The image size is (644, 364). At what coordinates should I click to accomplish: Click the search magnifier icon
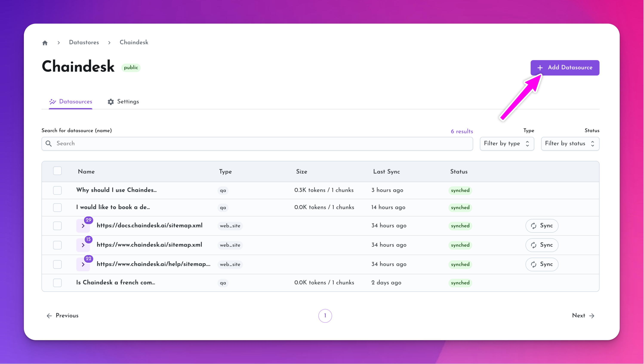click(49, 144)
